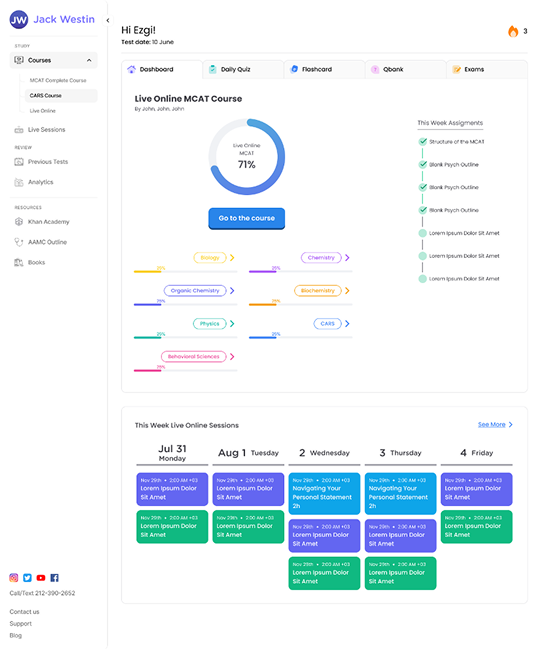Click the Qbank tab icon
The image size is (540, 650).
(375, 69)
